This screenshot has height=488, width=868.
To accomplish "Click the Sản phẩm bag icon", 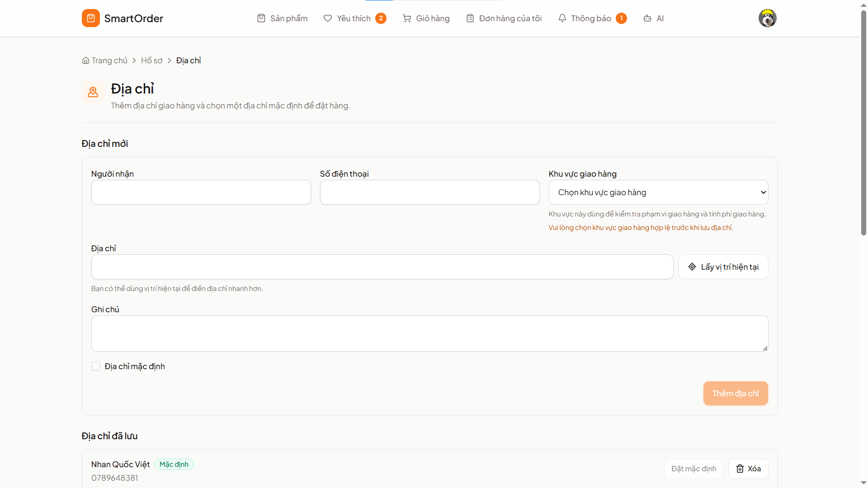I will [x=261, y=18].
